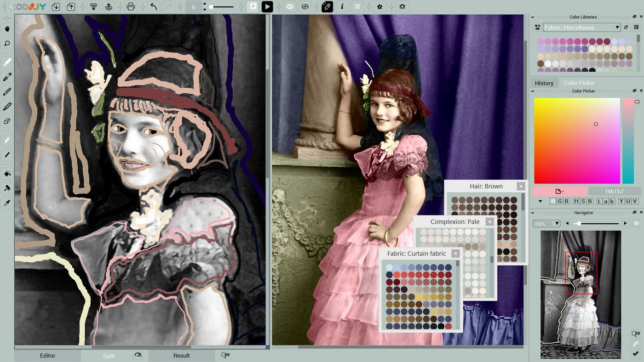The image size is (644, 362).
Task: Pick the Eraser tool
Action: tap(7, 121)
